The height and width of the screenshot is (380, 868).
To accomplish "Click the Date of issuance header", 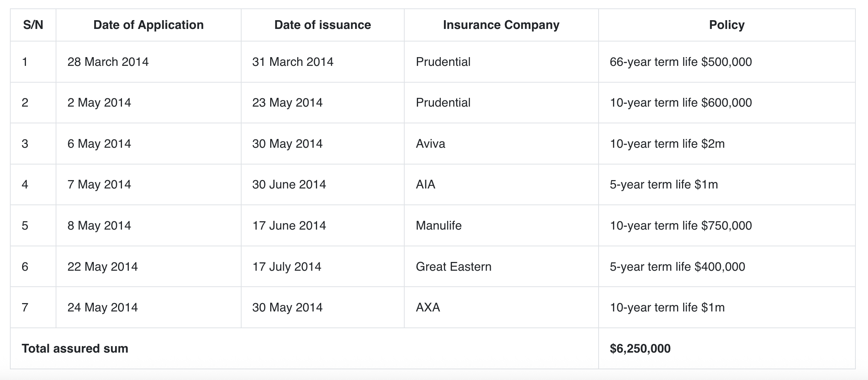I will (322, 25).
